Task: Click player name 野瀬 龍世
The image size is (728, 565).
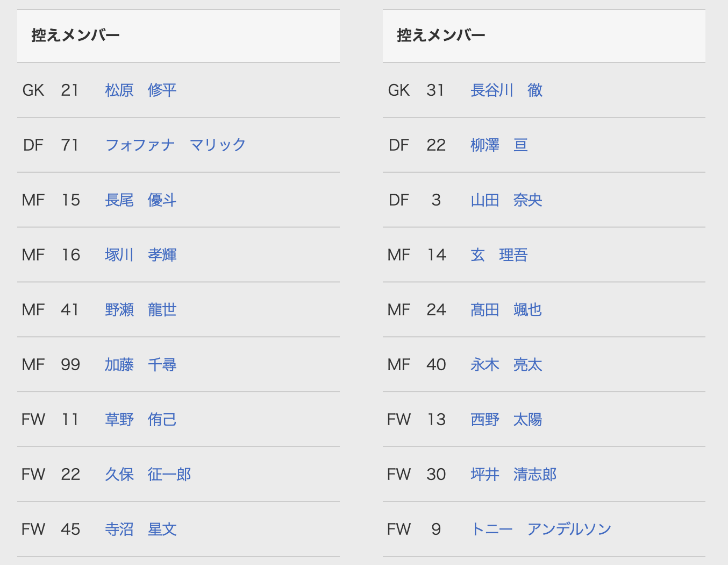Action: click(140, 309)
